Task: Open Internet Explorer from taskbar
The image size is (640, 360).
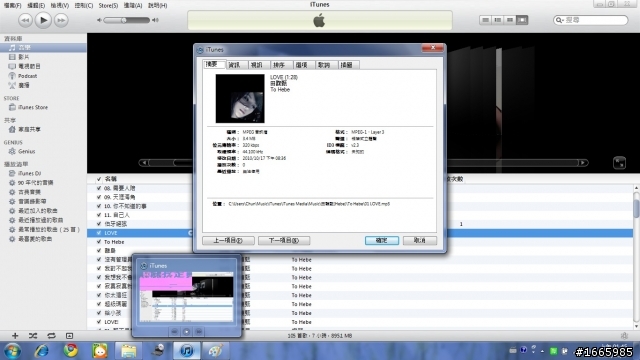Action: coord(42,351)
